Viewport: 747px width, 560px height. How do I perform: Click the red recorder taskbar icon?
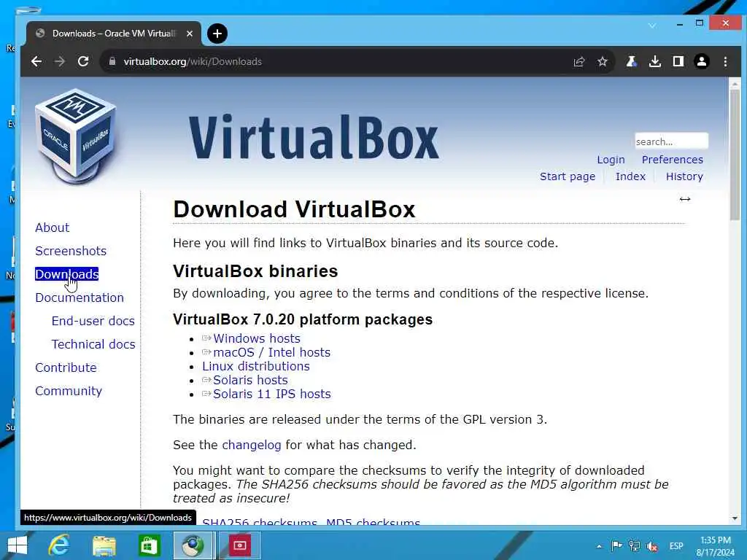click(239, 545)
